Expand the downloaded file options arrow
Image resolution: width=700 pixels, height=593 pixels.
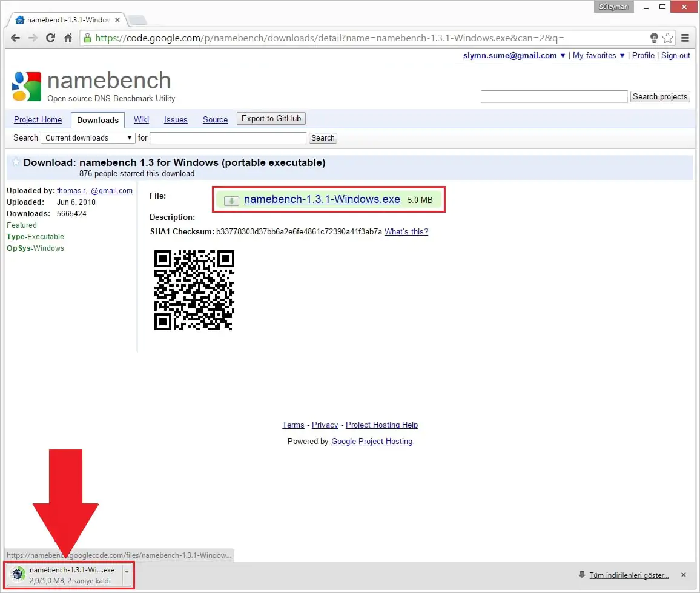click(x=127, y=571)
